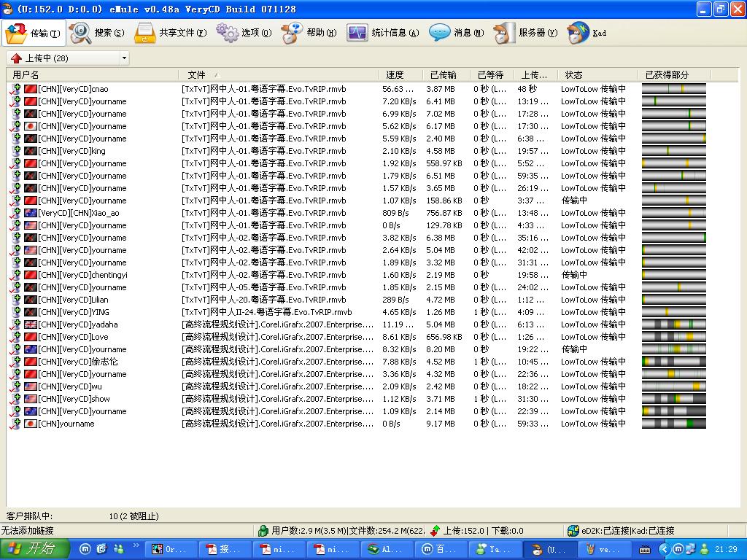Sort by 状态 column header
This screenshot has height=560, width=747.
tap(598, 75)
